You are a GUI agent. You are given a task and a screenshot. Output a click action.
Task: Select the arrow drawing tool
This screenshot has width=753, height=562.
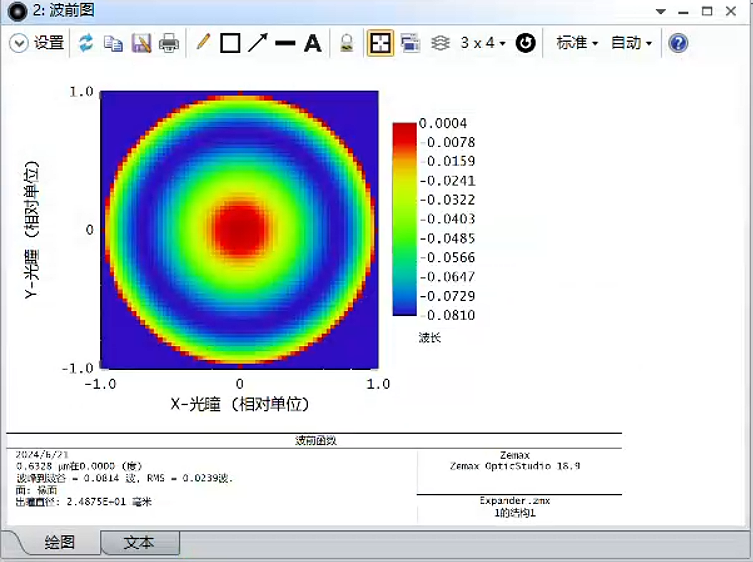pyautogui.click(x=258, y=43)
